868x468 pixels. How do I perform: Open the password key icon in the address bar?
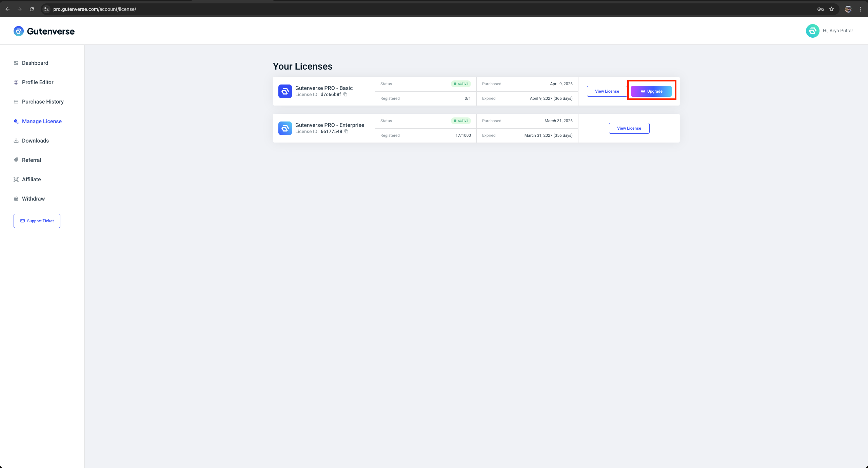(820, 9)
